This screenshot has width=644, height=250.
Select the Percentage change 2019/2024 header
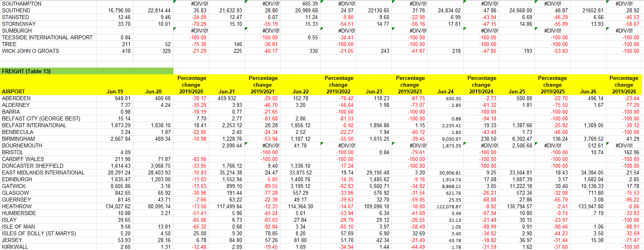[481, 85]
